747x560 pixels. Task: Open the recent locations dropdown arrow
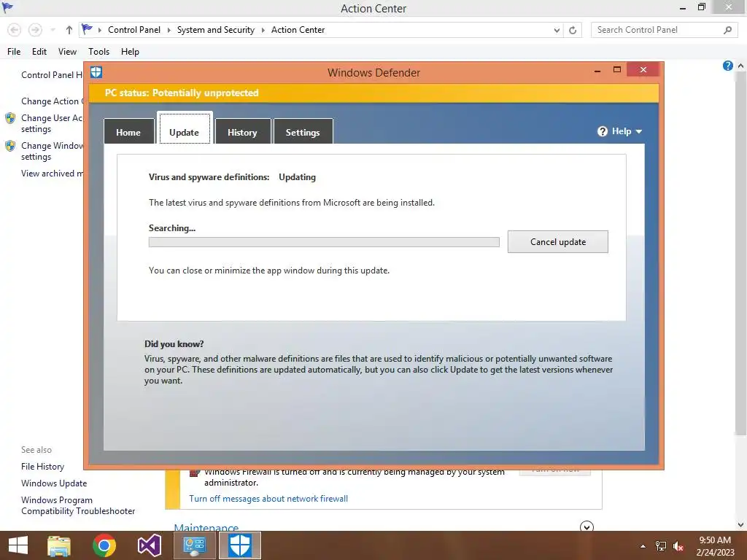pos(53,30)
